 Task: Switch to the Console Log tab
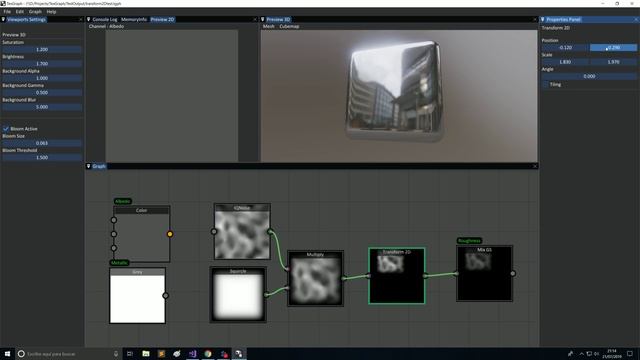(x=104, y=19)
